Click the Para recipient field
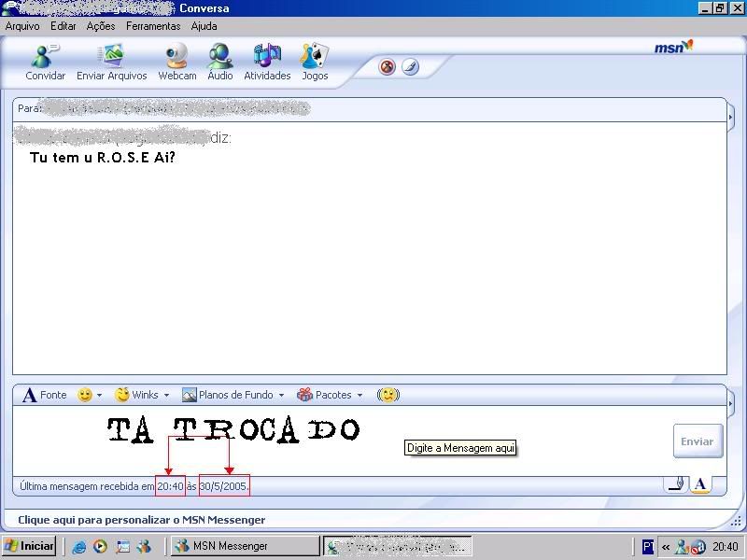This screenshot has width=747, height=560. click(369, 109)
